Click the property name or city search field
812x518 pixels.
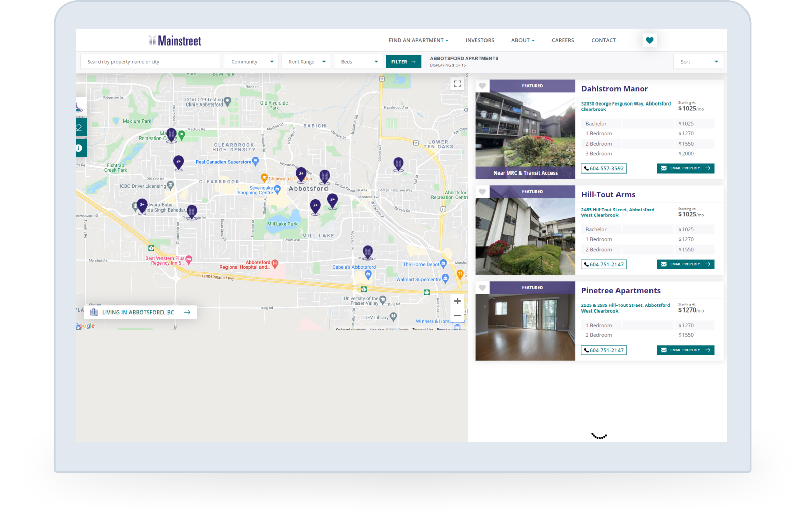pos(151,62)
